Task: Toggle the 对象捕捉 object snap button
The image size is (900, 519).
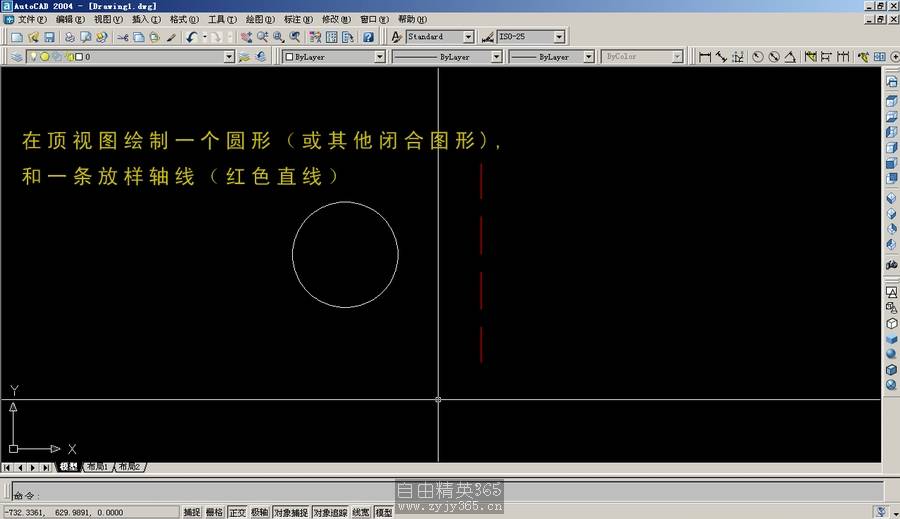Action: [290, 512]
